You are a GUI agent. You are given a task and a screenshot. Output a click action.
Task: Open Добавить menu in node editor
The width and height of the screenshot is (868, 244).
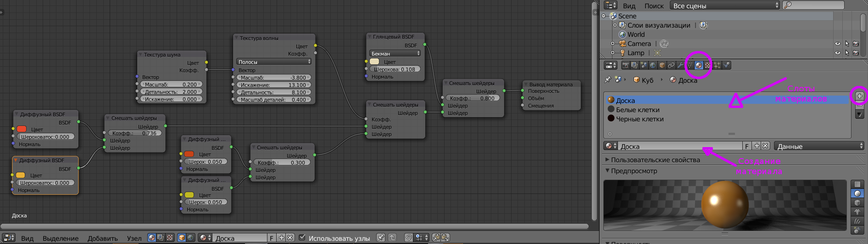click(x=103, y=238)
